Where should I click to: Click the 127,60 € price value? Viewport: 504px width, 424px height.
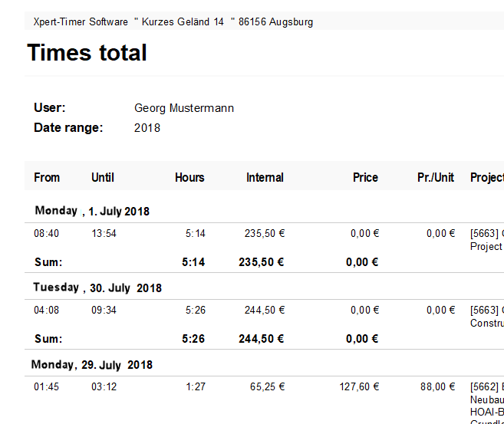coord(359,387)
